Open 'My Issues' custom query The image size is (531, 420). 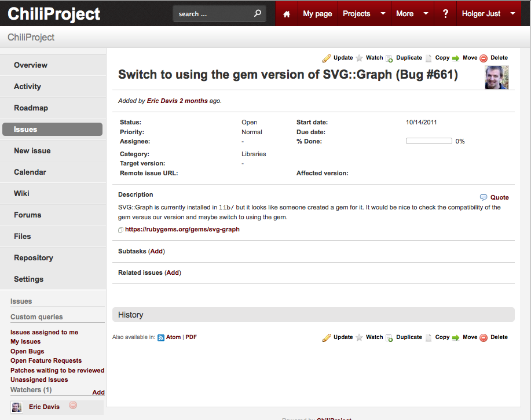25,341
